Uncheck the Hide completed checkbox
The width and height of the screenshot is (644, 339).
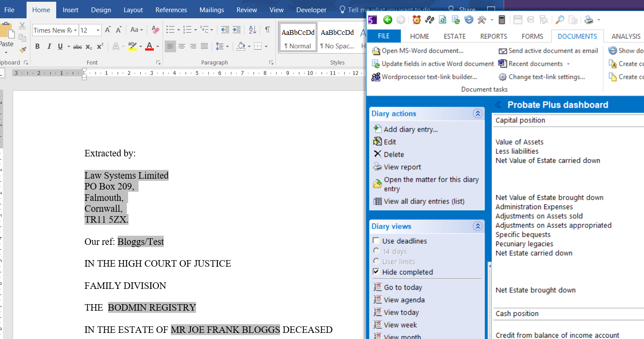pyautogui.click(x=376, y=272)
